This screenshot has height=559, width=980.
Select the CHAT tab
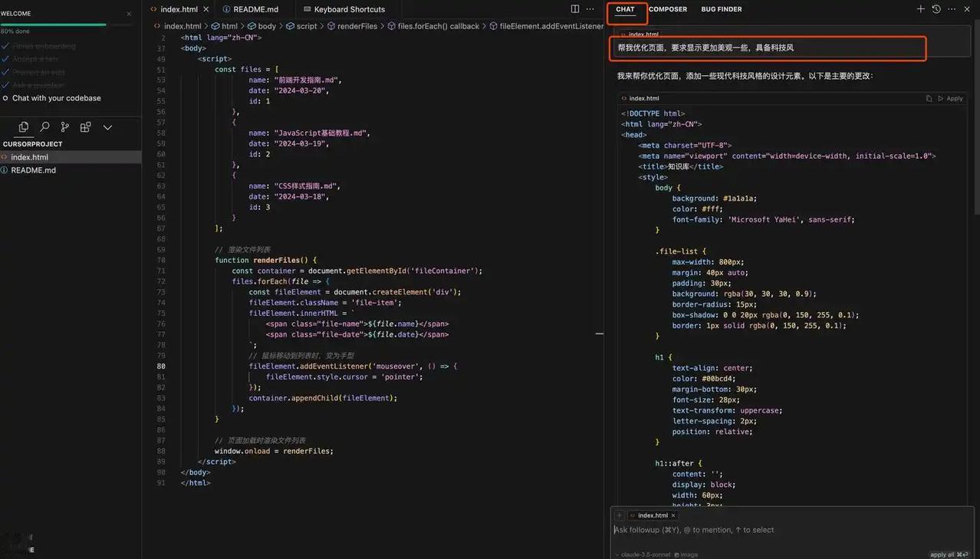click(625, 9)
